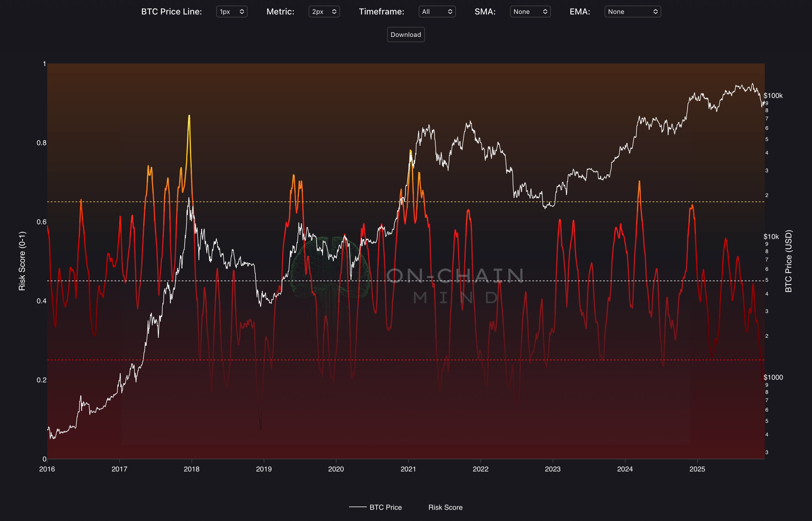812x521 pixels.
Task: Open the EMA dropdown showing None
Action: click(x=632, y=12)
